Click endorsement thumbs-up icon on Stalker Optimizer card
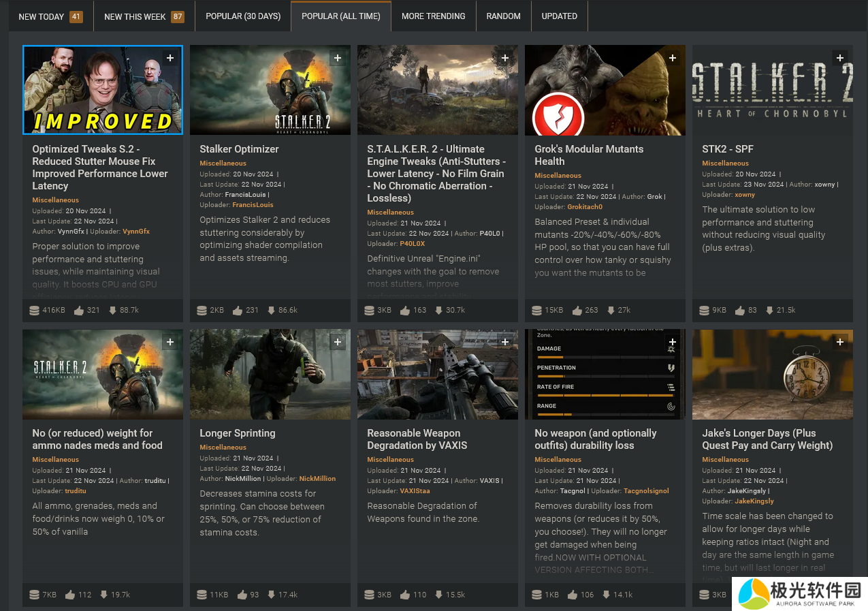Viewport: 868px width, 611px height. click(x=238, y=311)
